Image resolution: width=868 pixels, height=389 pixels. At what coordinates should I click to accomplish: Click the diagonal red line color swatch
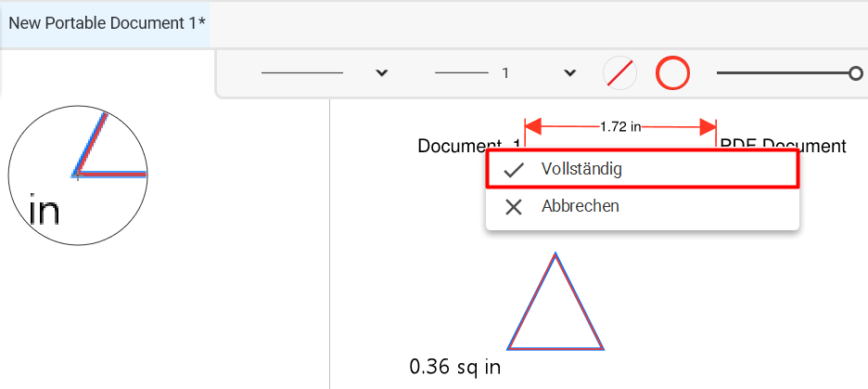pos(619,73)
